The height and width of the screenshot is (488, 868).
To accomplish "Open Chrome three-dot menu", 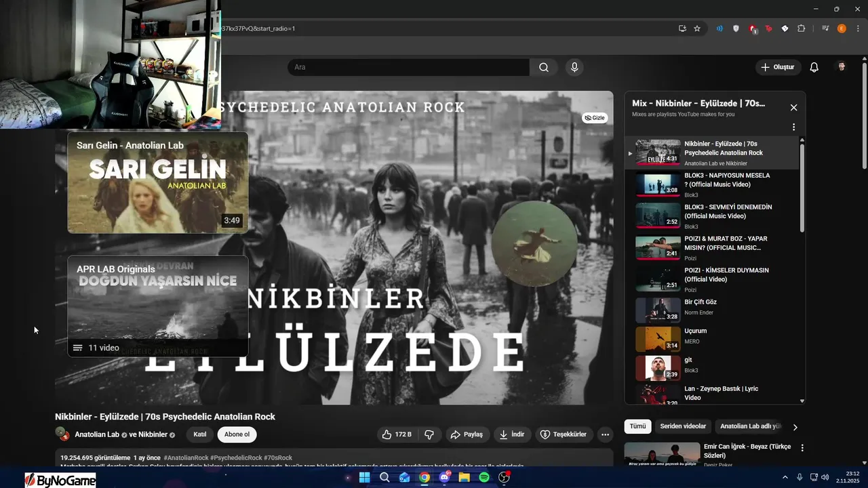I will point(858,28).
